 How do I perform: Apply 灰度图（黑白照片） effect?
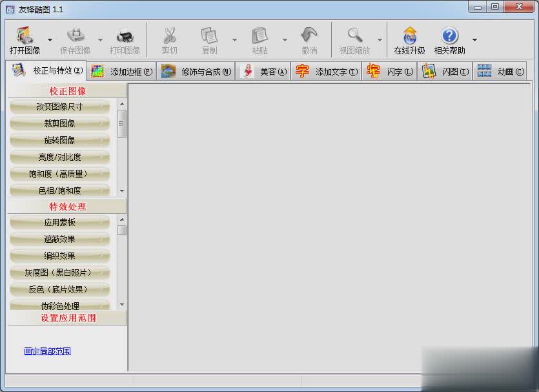59,273
